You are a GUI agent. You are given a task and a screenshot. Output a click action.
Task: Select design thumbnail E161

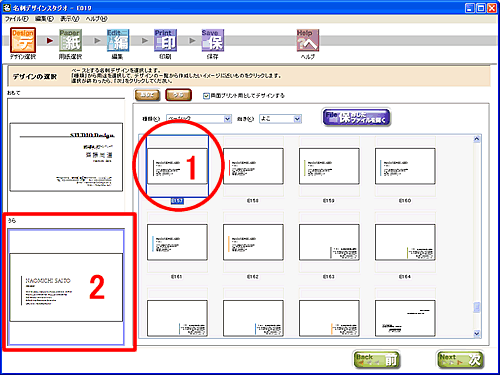177,242
